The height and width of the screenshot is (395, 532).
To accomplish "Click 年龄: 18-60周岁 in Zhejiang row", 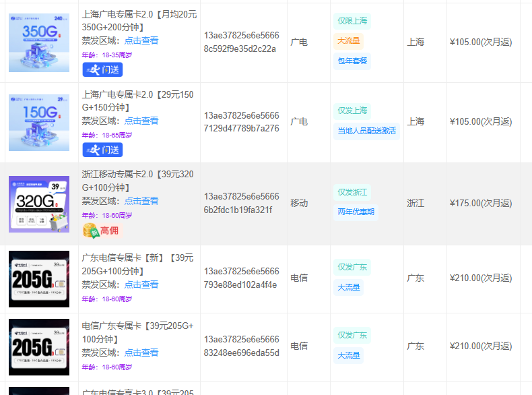I will tap(107, 215).
